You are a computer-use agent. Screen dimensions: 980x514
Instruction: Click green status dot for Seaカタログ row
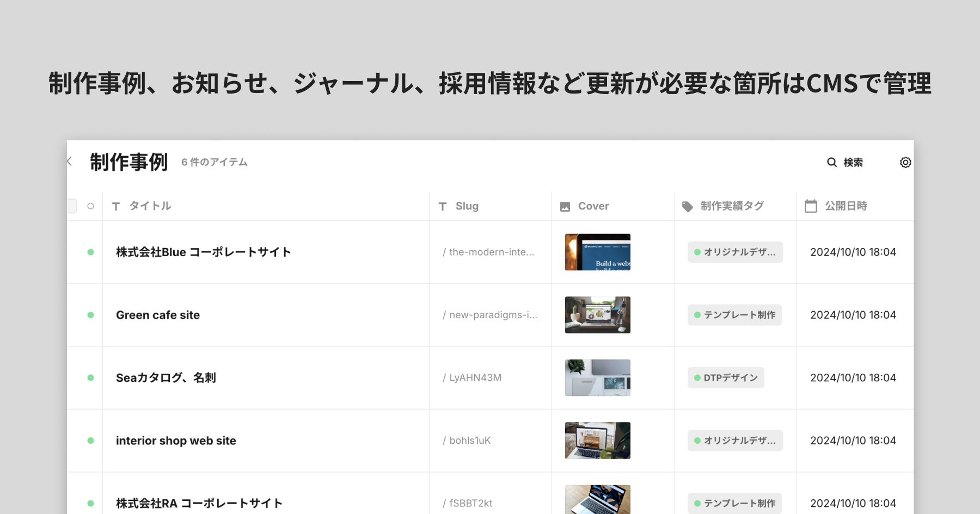point(91,378)
